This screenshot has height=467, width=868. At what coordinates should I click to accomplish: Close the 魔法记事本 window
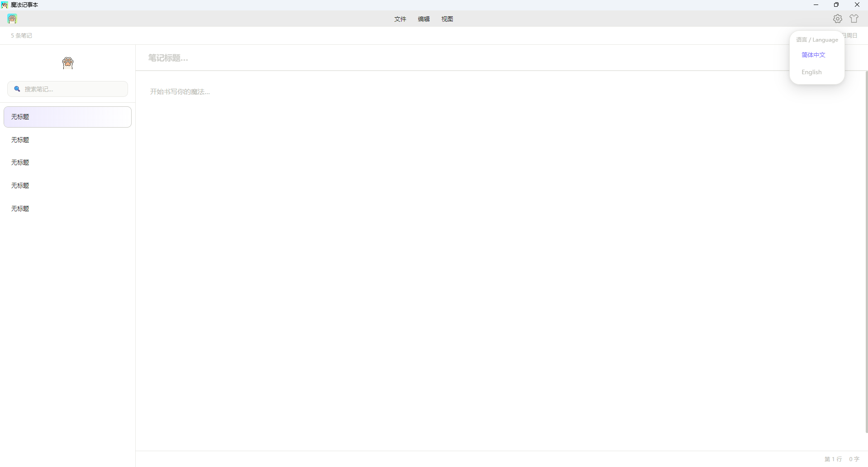pyautogui.click(x=857, y=5)
